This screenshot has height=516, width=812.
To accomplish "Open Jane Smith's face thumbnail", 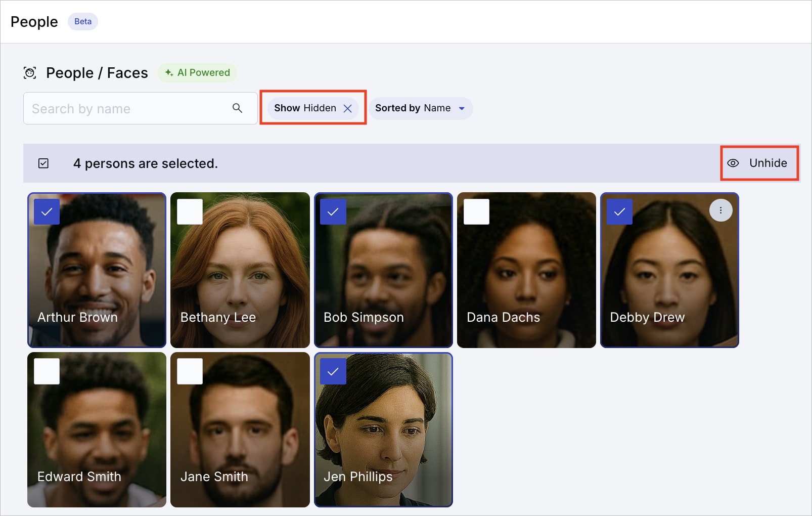I will (x=240, y=430).
